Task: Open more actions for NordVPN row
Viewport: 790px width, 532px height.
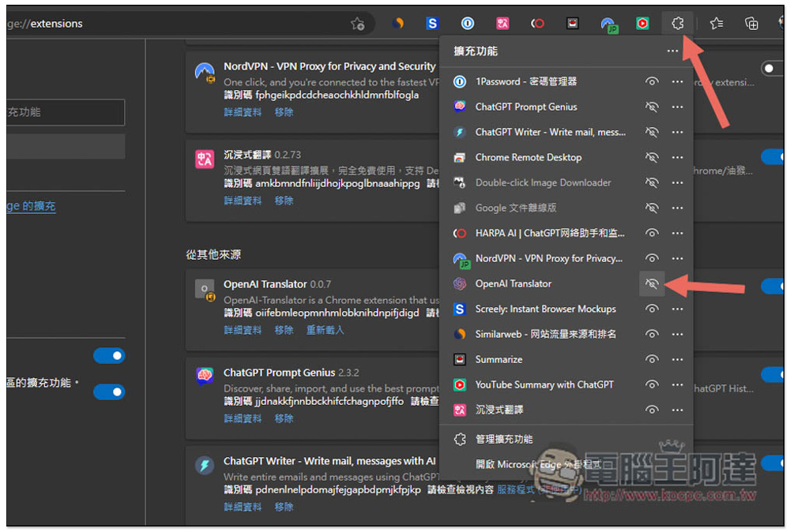Action: 678,258
